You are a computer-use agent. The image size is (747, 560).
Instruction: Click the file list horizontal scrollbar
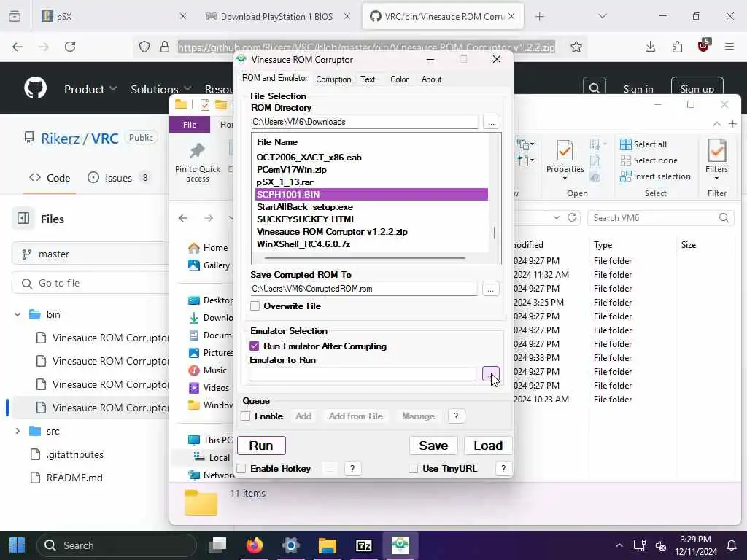pos(365,258)
